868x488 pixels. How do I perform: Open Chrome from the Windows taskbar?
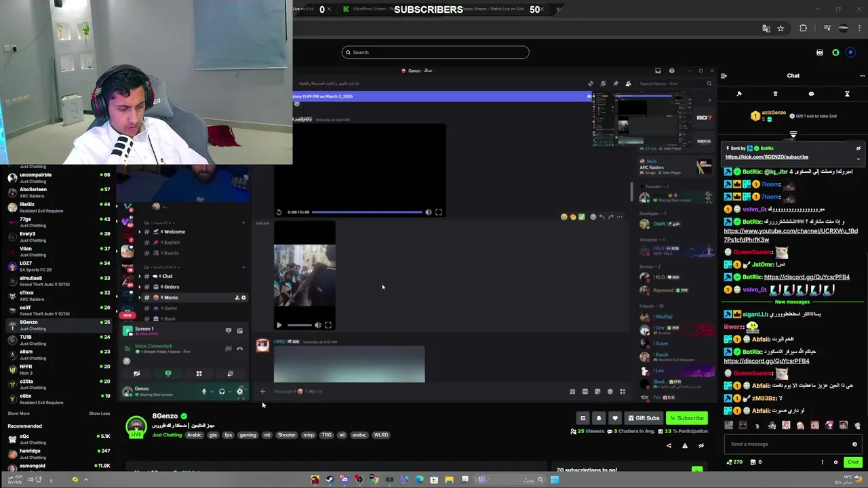pos(374,480)
